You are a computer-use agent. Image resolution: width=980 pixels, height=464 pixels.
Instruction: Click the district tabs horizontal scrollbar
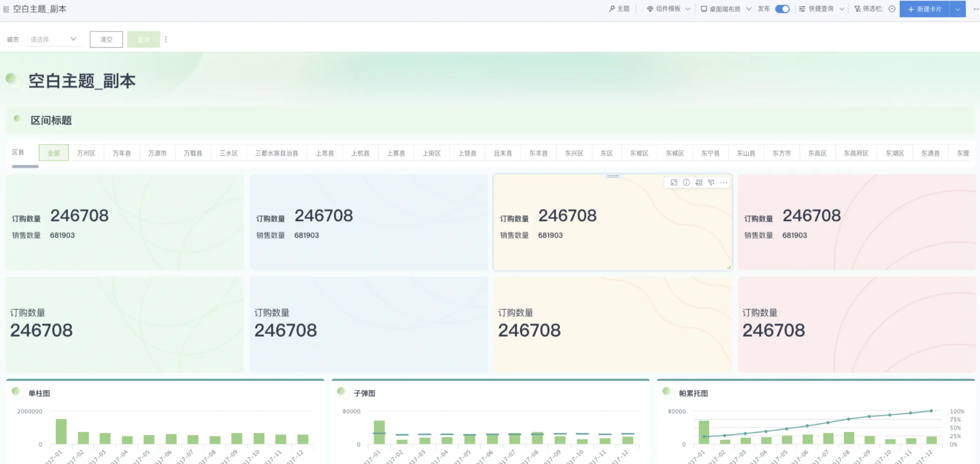(x=25, y=167)
